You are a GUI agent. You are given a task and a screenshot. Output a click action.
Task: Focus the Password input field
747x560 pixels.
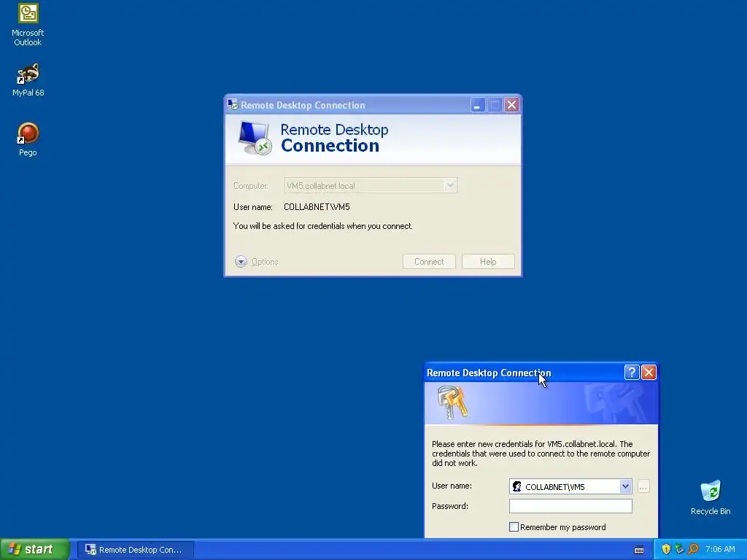point(570,506)
